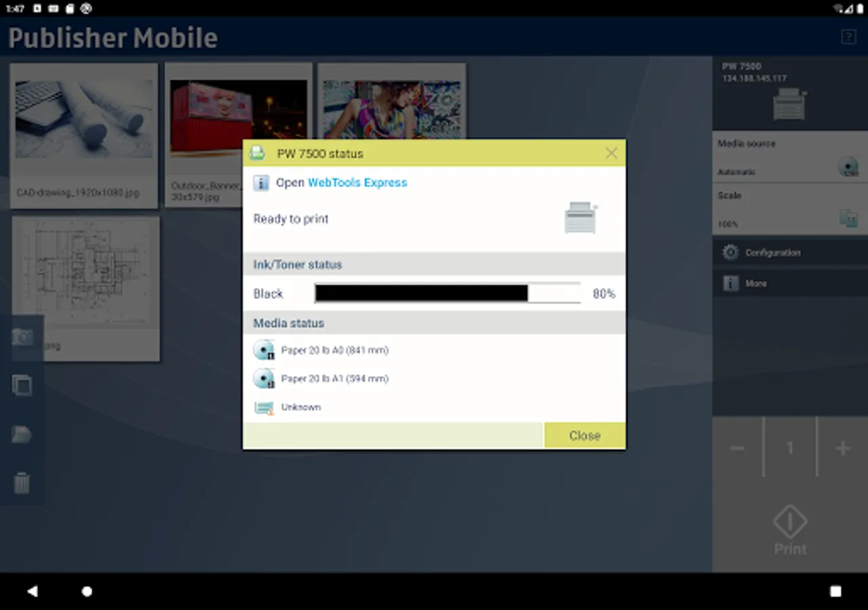
Task: Click the More info icon
Action: [x=730, y=283]
